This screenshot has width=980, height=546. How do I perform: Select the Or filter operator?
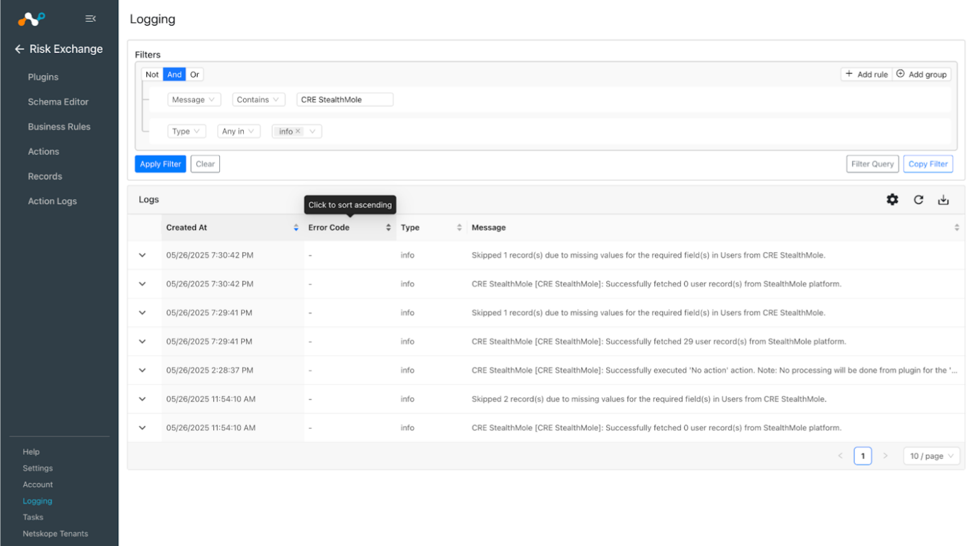(195, 74)
